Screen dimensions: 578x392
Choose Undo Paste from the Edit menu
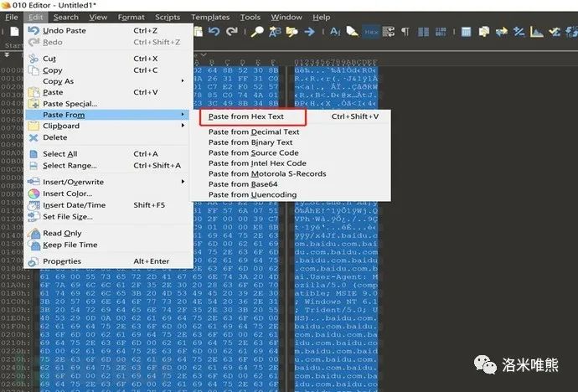tap(108, 31)
